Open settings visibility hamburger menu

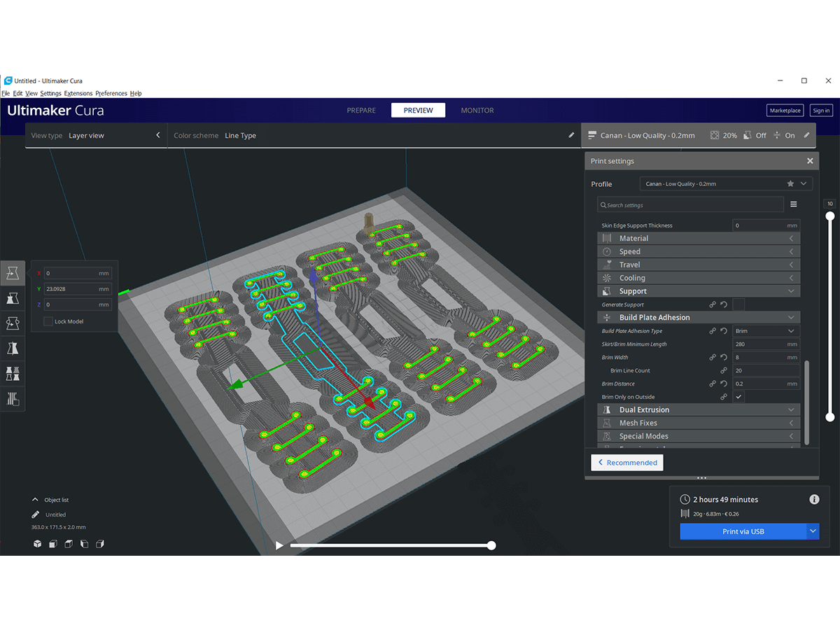pos(793,204)
